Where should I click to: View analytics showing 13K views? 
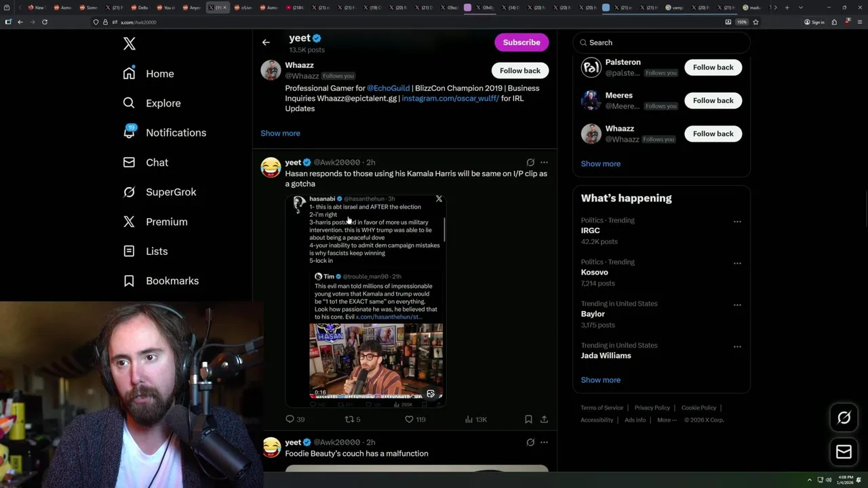475,420
